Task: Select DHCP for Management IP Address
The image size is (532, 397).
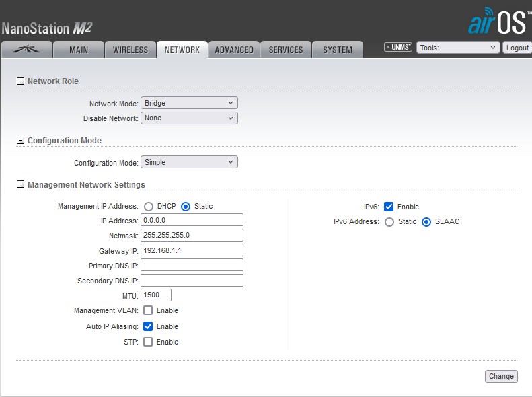Action: [149, 207]
